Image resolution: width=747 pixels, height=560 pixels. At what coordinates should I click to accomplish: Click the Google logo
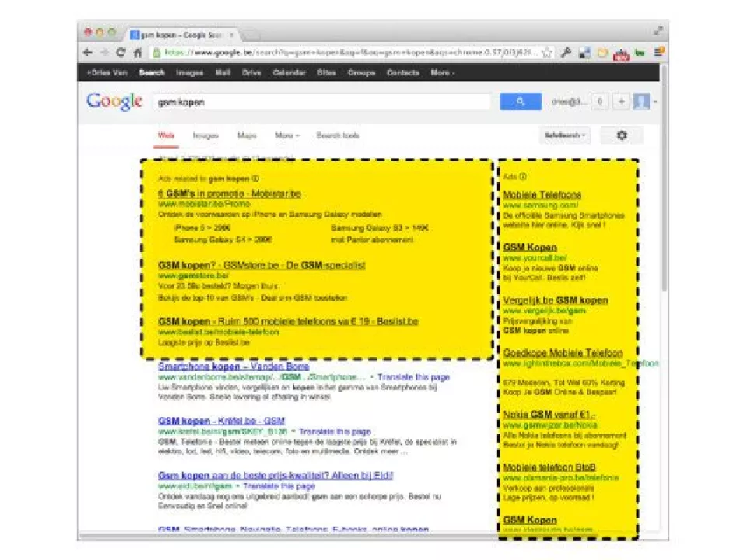(114, 101)
